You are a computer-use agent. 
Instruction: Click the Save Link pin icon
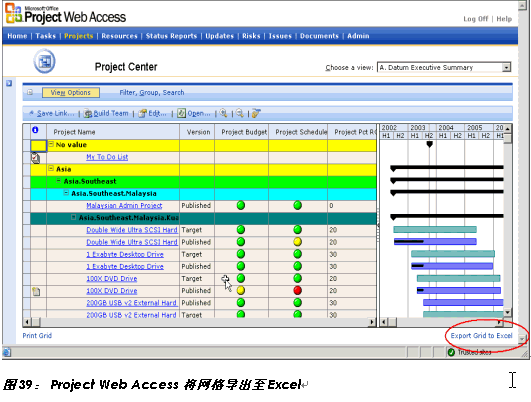pyautogui.click(x=31, y=113)
